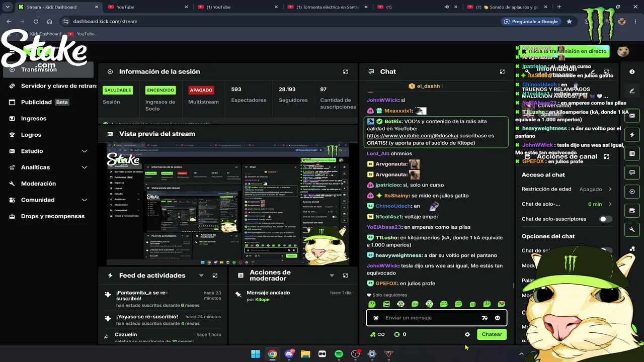
Task: Click the GPEFOX username in chat
Action: coord(386,284)
